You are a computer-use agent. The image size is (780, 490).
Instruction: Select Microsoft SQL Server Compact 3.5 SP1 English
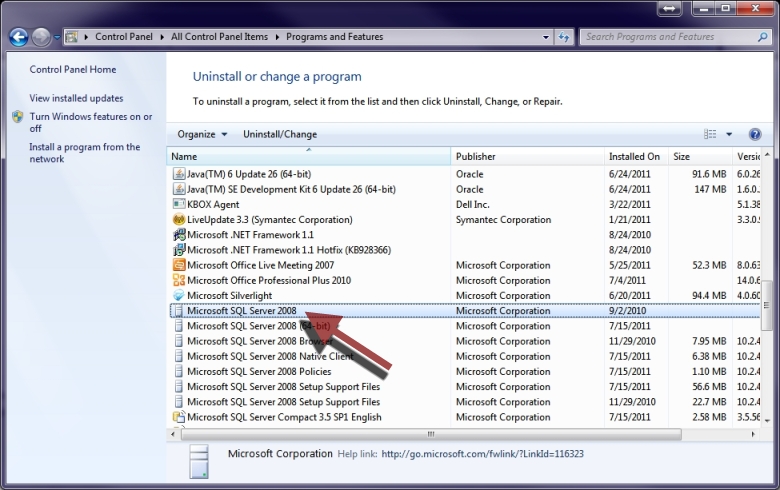click(x=465, y=417)
